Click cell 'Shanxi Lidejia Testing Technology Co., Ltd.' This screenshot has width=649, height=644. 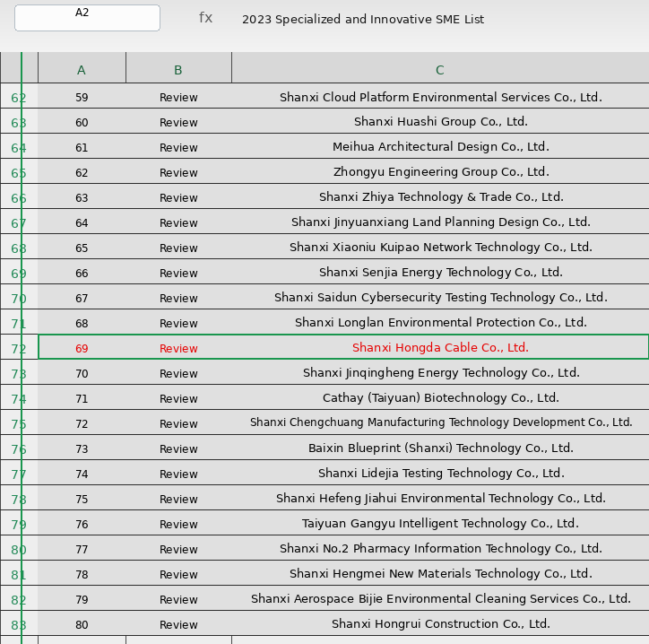click(440, 474)
